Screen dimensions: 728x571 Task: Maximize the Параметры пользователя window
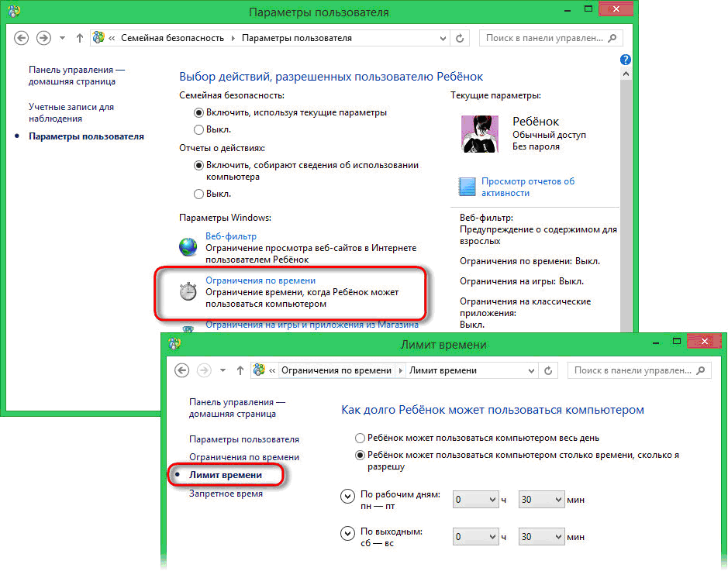pos(588,9)
